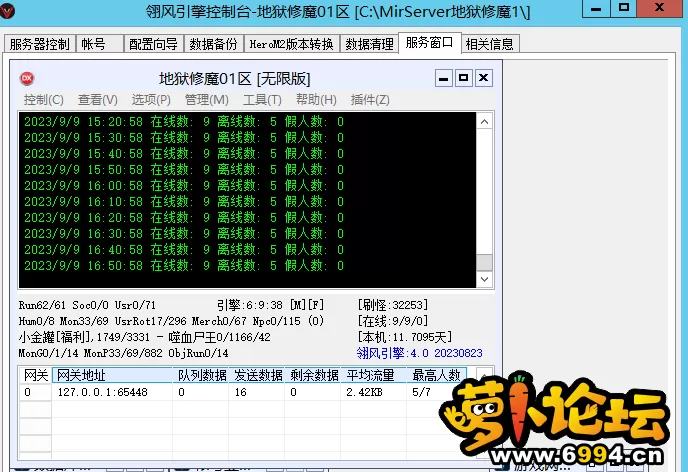Switch to the 数据备份 tab
The width and height of the screenshot is (688, 472).
coord(213,44)
